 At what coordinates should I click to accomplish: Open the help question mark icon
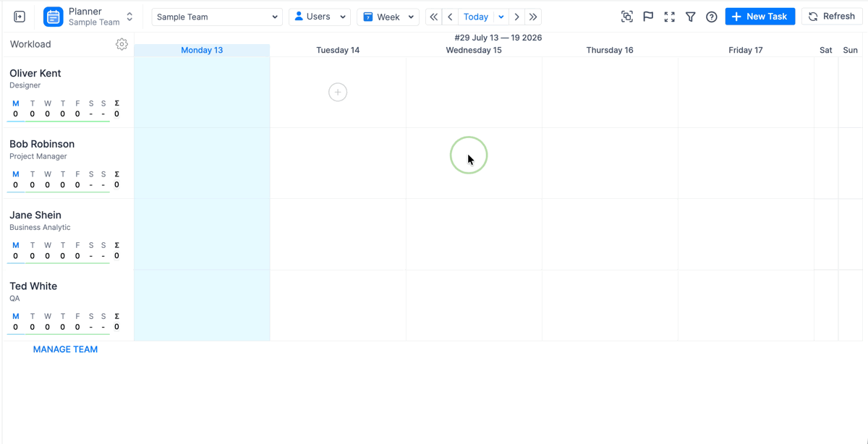coord(712,17)
